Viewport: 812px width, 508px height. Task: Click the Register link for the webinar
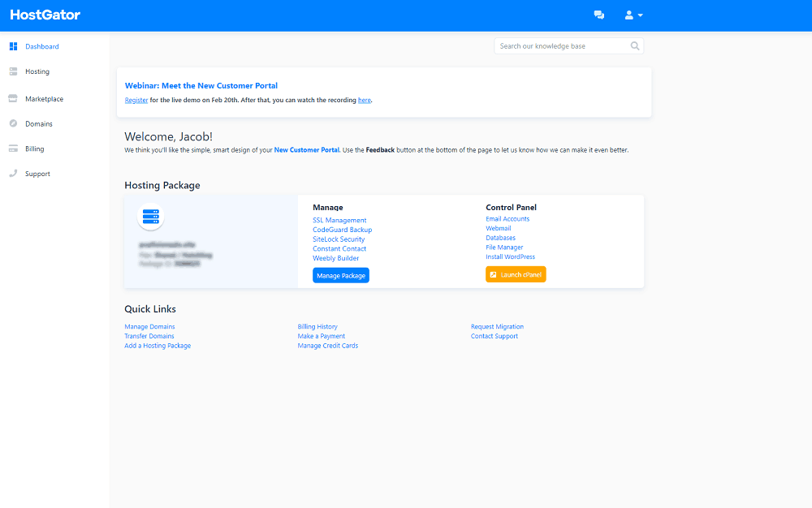click(x=136, y=100)
